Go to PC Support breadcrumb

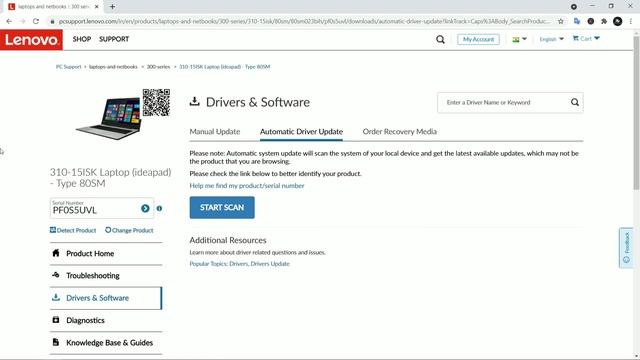click(69, 67)
